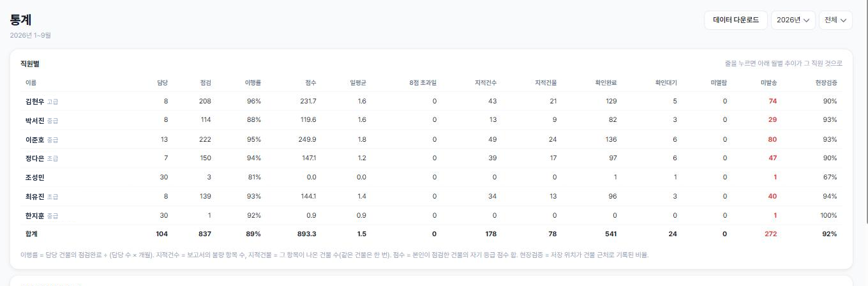Open the 전체 filter dropdown
This screenshot has width=868, height=286.
tap(835, 20)
